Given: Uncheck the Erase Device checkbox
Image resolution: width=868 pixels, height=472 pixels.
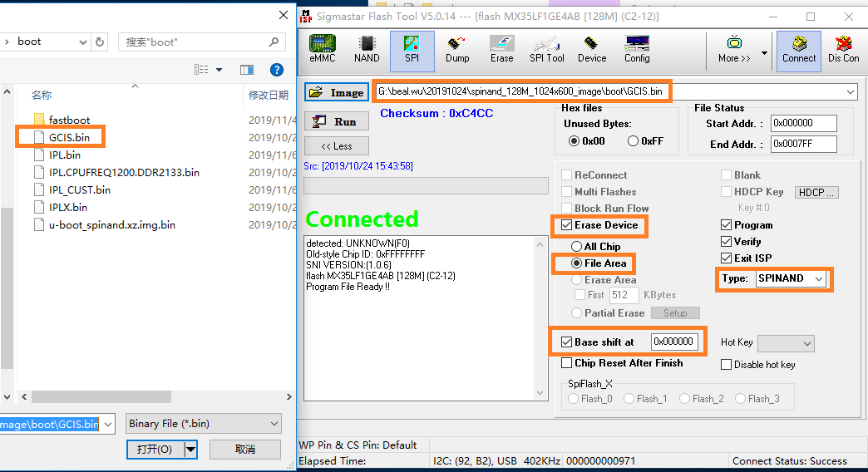Looking at the screenshot, I should coord(567,225).
